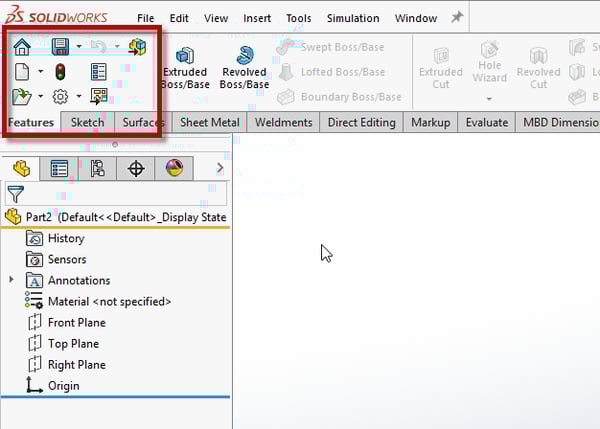600x429 pixels.
Task: Expand the Annotations tree node
Action: click(x=11, y=280)
